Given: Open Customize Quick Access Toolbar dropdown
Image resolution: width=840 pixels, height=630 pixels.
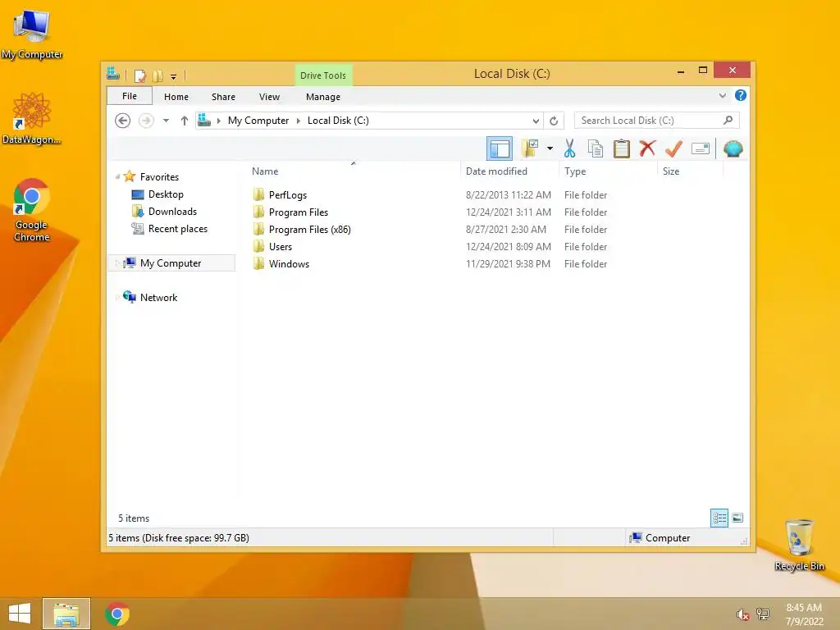Looking at the screenshot, I should (174, 76).
